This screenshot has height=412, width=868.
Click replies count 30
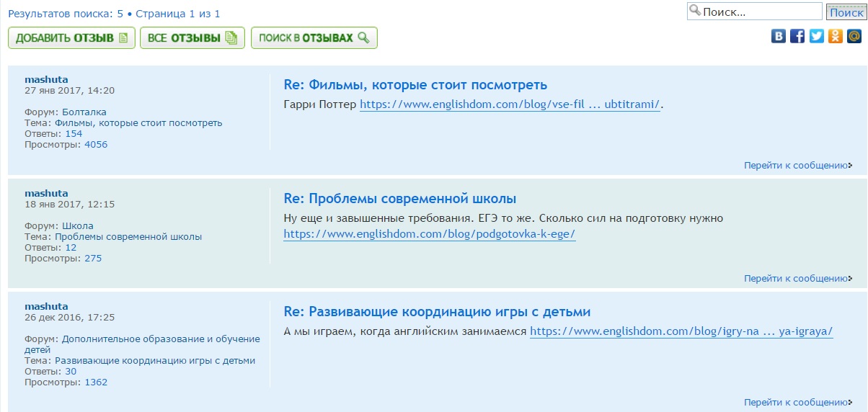(x=71, y=371)
